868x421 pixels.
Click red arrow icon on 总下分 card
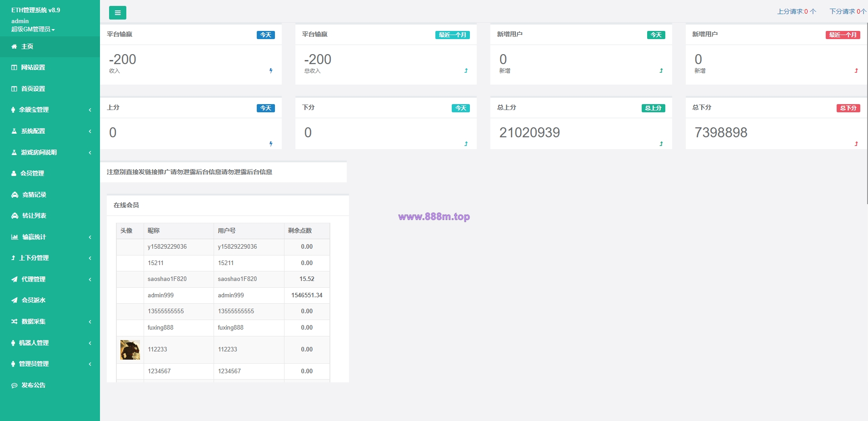coord(856,144)
